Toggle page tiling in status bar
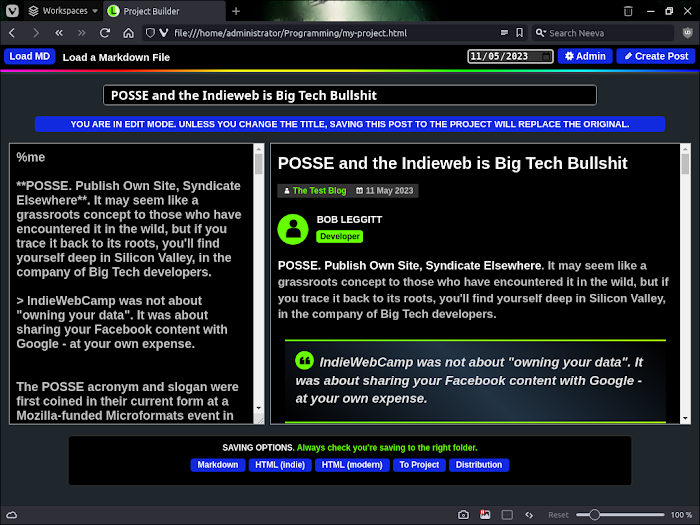The width and height of the screenshot is (700, 525). coord(507,515)
